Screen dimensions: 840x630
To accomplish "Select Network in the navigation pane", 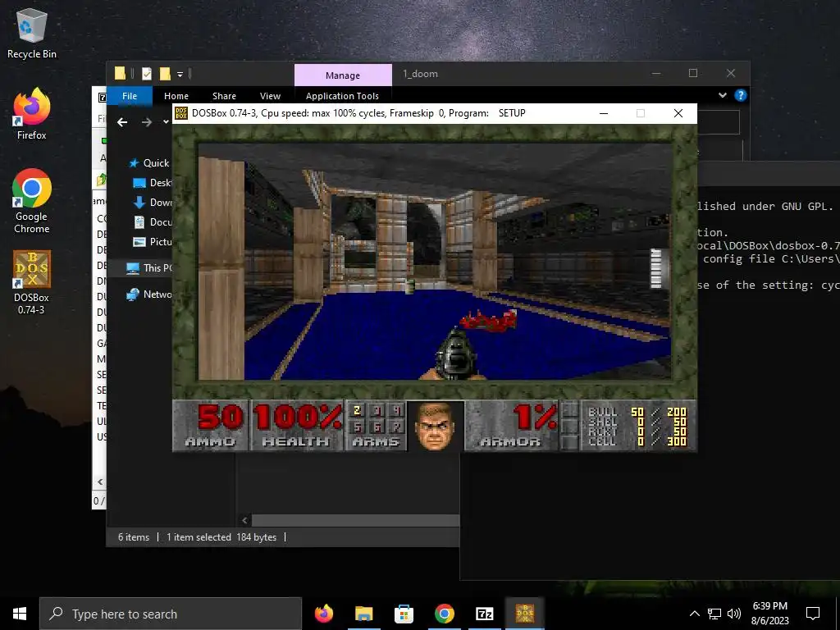I will point(149,294).
